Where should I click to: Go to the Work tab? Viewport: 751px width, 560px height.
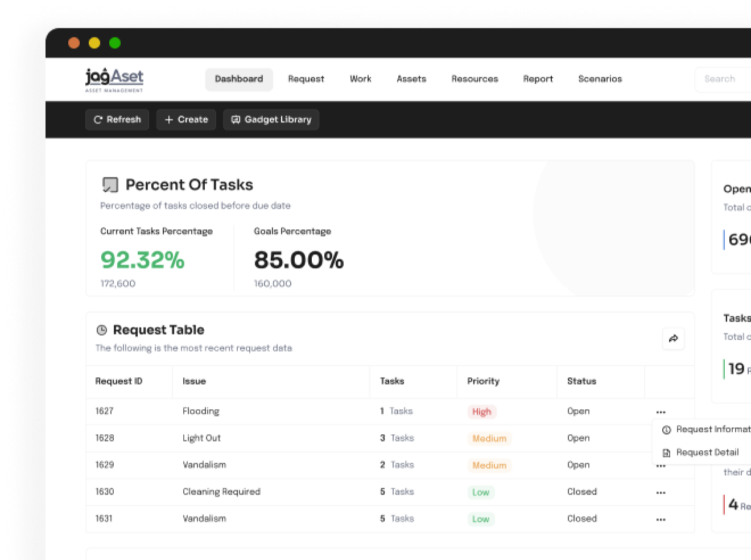(361, 79)
